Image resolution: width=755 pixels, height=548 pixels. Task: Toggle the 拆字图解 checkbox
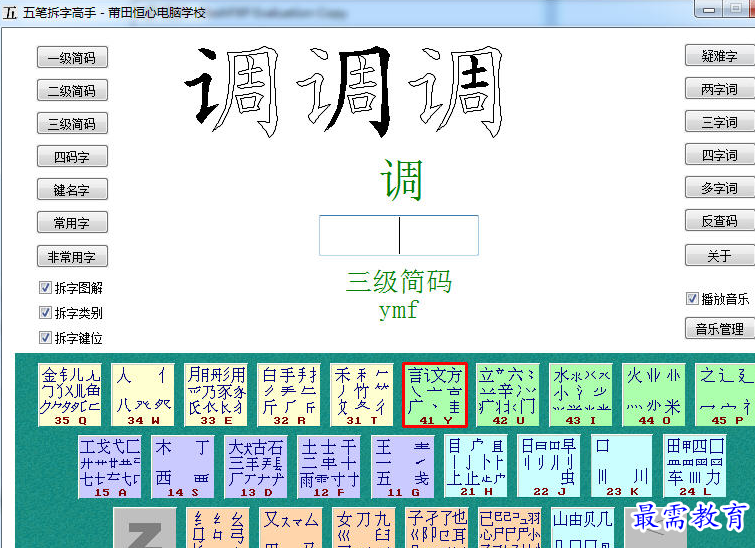pyautogui.click(x=45, y=288)
